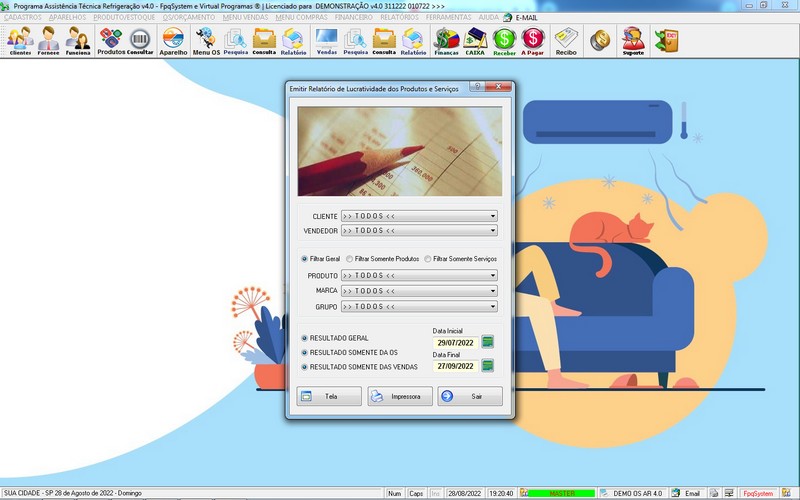Open the Suporte toolbar icon
Viewport: 800px width, 500px height.
(x=633, y=41)
